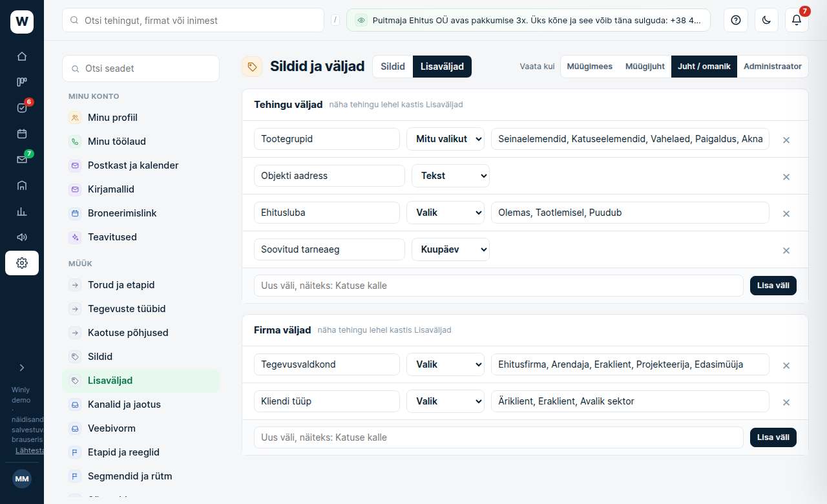827x504 pixels.
Task: Click Lisa väli under Tehingu väljad
Action: point(773,286)
